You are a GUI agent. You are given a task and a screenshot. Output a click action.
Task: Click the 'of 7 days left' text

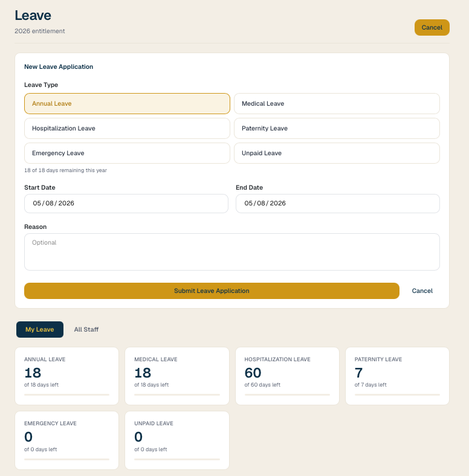click(370, 385)
